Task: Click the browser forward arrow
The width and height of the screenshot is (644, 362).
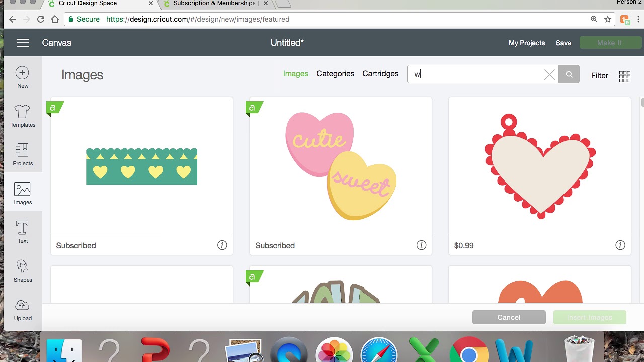Action: coord(27,19)
